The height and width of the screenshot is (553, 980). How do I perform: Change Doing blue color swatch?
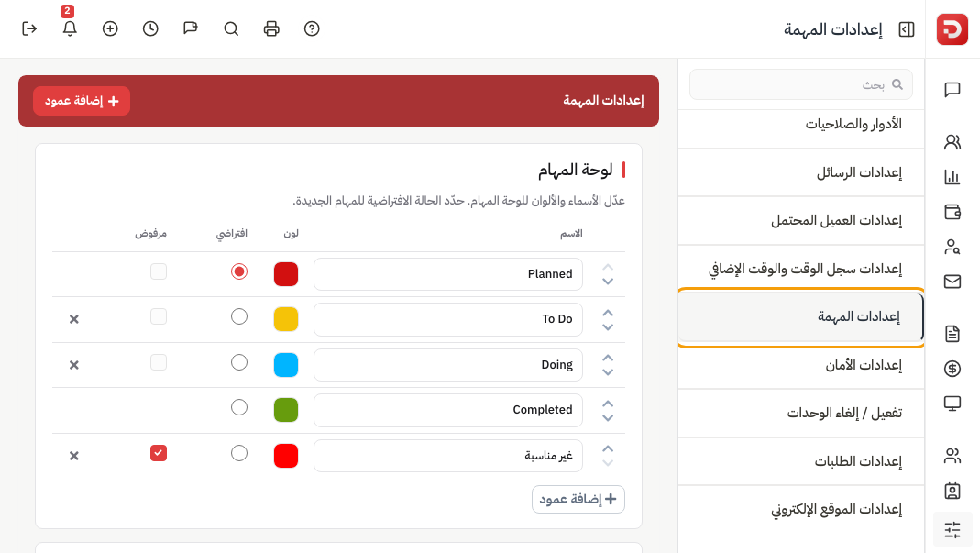click(x=286, y=365)
